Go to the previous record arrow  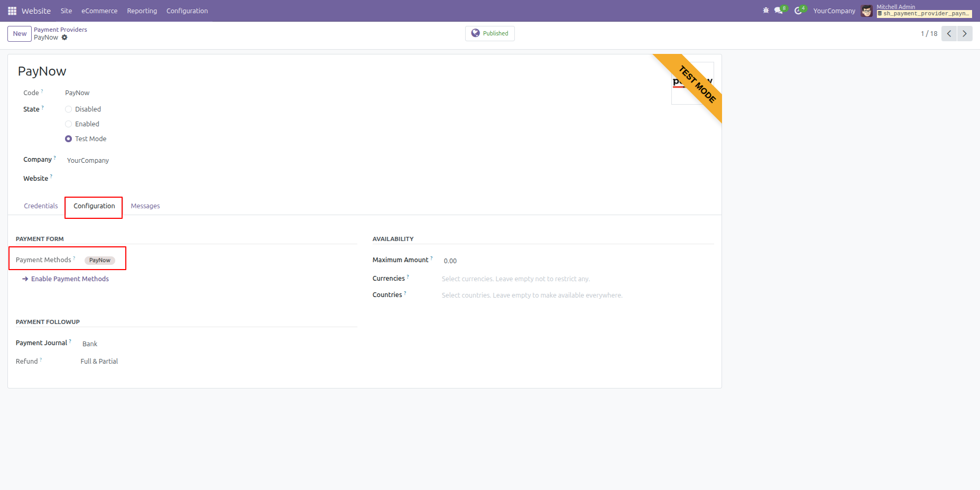click(x=949, y=33)
